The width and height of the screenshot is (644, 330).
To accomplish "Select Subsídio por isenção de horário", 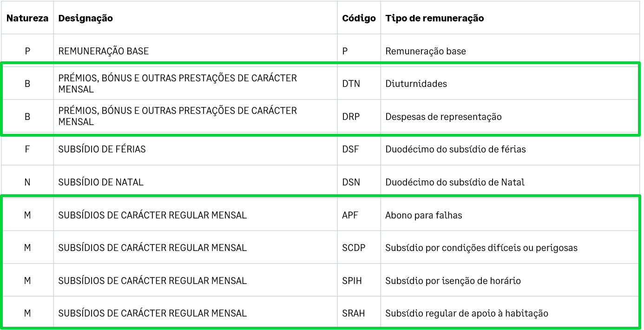I will coord(510,281).
